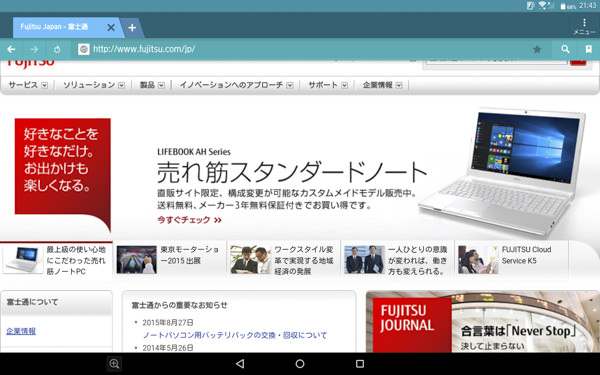
Task: Open the bookmarks ribbon icon
Action: 589,49
